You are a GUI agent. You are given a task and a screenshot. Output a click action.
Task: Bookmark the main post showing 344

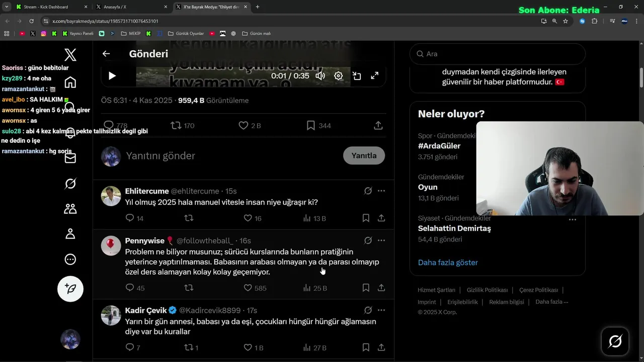(x=318, y=125)
